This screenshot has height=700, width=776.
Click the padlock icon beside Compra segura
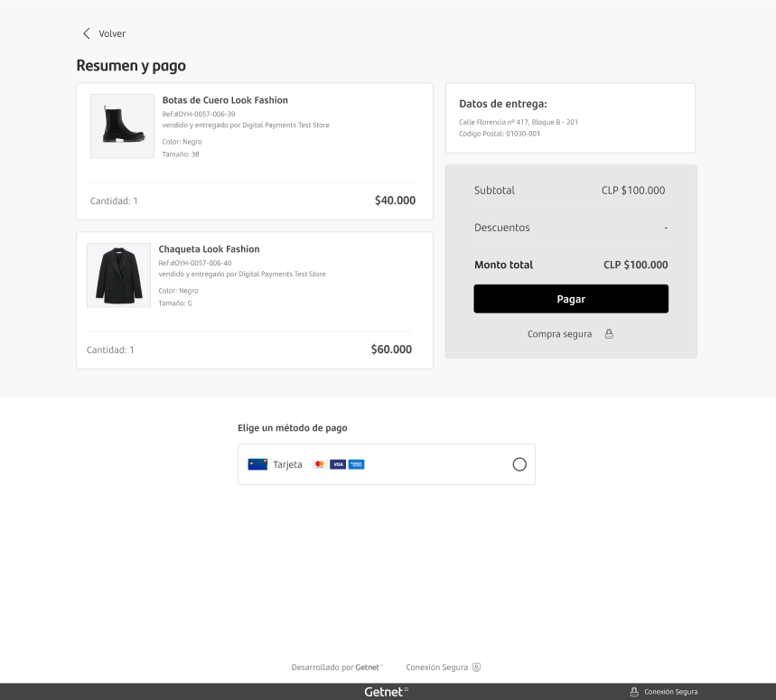click(609, 334)
